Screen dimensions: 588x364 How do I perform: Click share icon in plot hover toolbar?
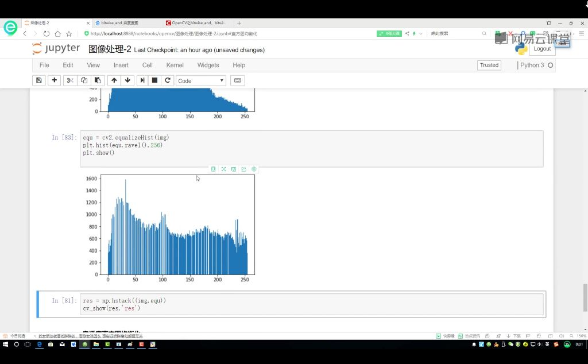[x=243, y=169]
